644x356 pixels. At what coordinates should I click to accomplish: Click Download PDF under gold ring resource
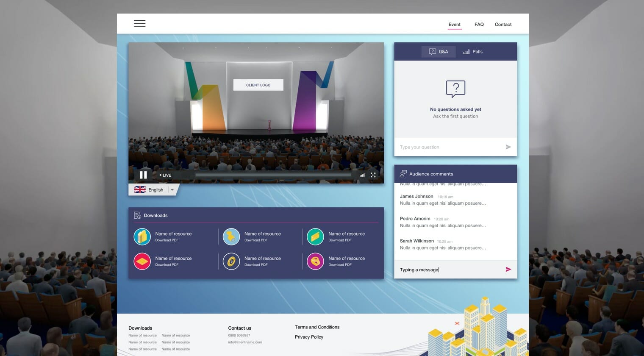(x=256, y=265)
